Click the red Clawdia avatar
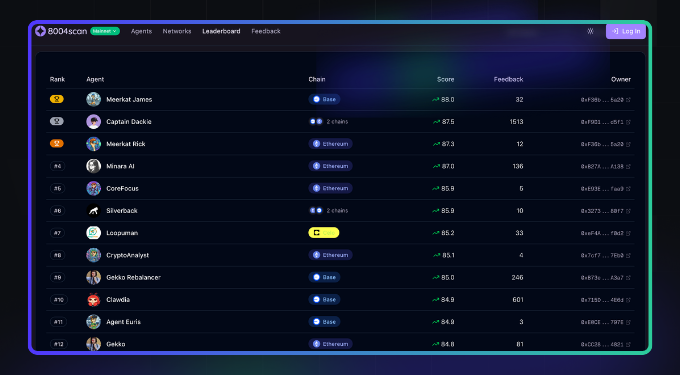The width and height of the screenshot is (680, 375). point(94,300)
